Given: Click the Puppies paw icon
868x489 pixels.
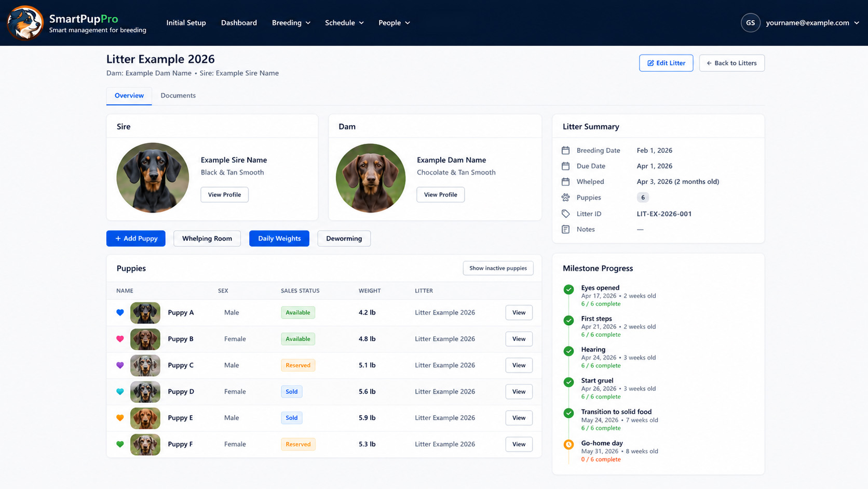Looking at the screenshot, I should coord(565,197).
